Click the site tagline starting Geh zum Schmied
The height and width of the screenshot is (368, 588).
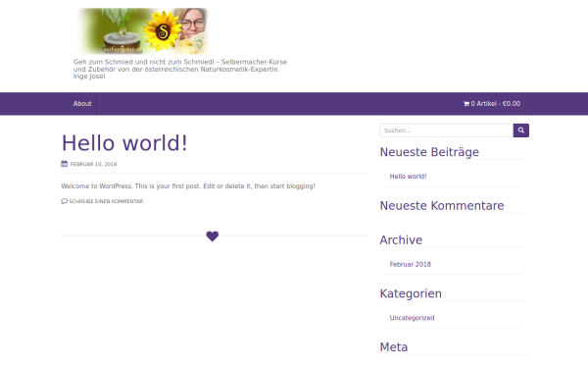point(180,69)
